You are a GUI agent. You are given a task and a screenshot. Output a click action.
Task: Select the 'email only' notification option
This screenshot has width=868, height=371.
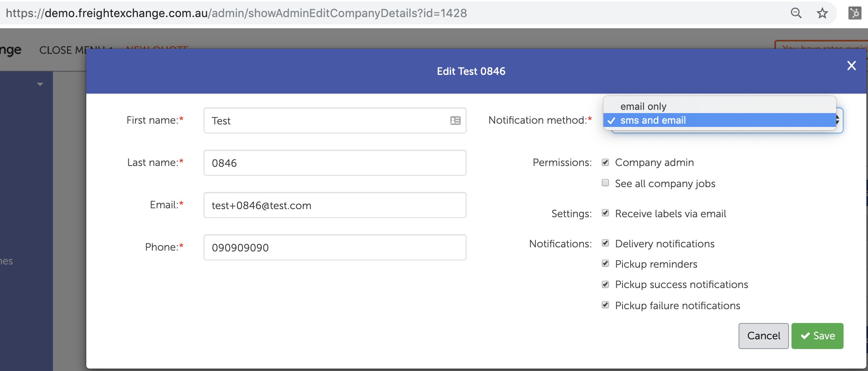pos(719,106)
